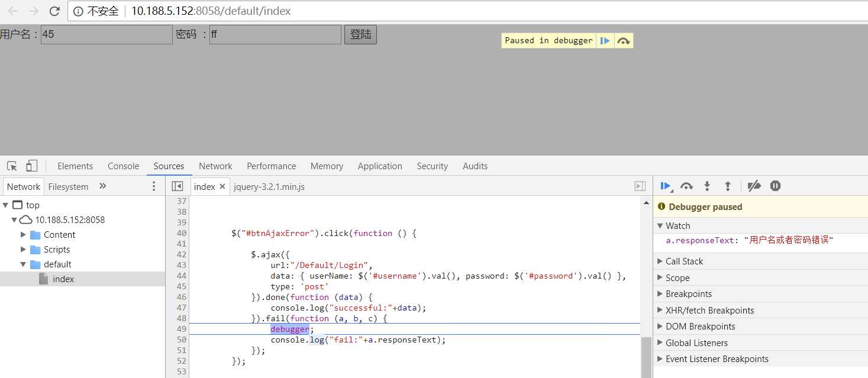Step into next function call
This screenshot has width=868, height=378.
coord(707,186)
